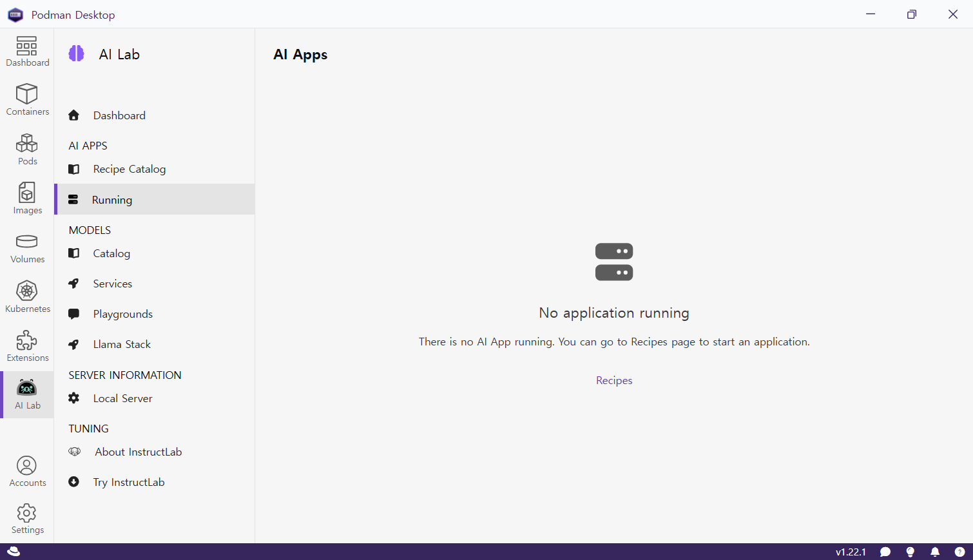Open Local Server under Server Information
The width and height of the screenshot is (973, 560).
(x=122, y=399)
